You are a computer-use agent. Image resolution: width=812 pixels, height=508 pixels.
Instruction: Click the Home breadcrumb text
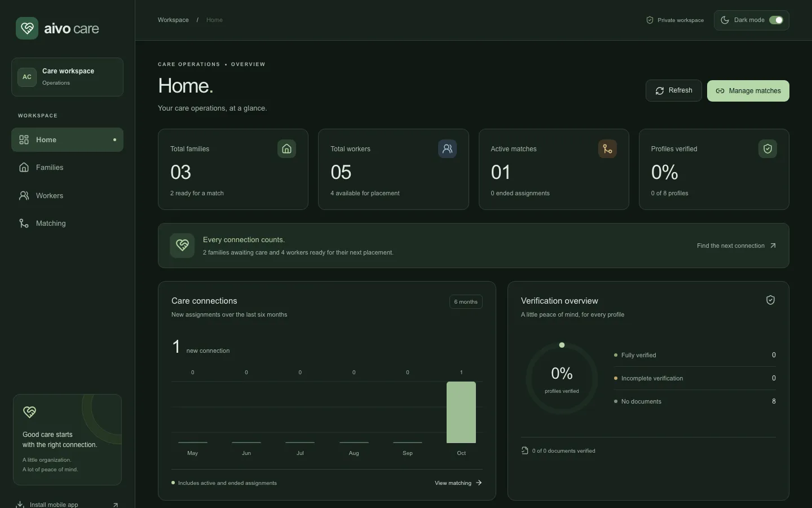point(214,20)
